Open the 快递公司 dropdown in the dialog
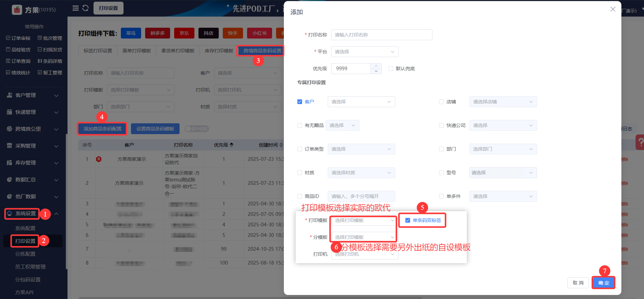 point(503,125)
